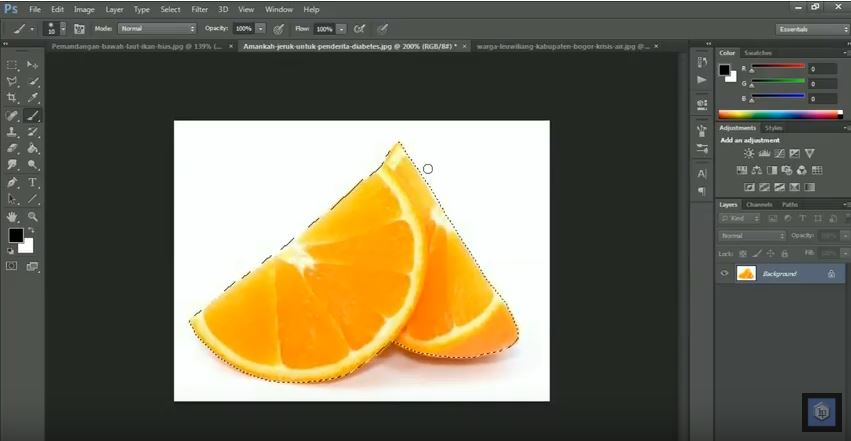Select the Horizontal Type tool

point(33,182)
